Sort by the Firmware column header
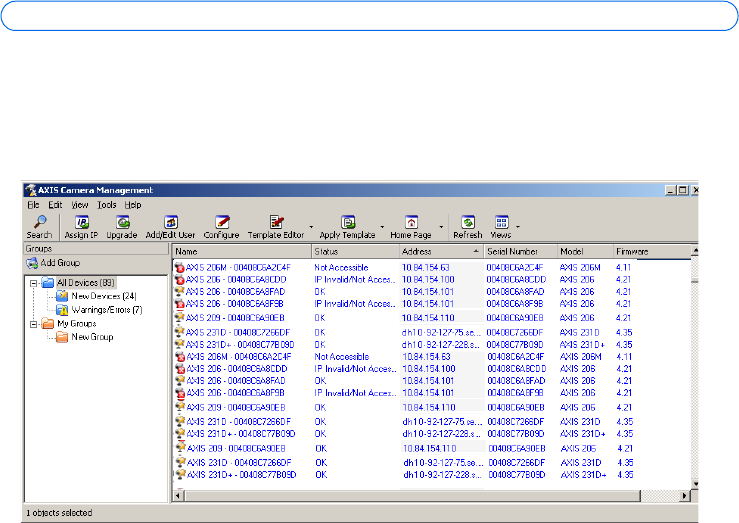This screenshot has height=523, width=739. click(652, 252)
